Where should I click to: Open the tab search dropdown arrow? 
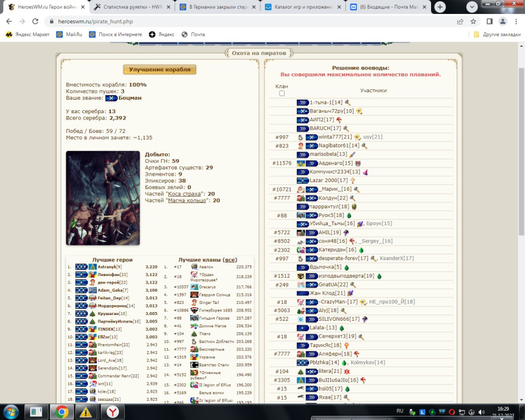(472, 6)
